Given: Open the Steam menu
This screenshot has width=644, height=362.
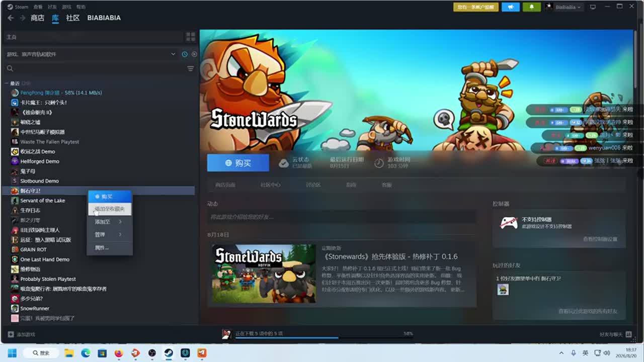Looking at the screenshot, I should tap(18, 7).
